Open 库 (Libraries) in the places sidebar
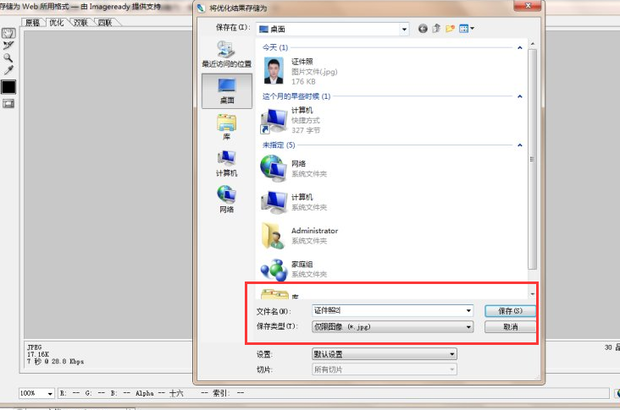 [227, 126]
